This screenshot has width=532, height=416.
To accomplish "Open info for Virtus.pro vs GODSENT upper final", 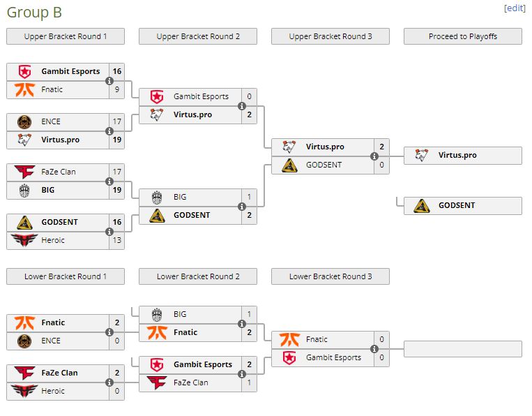I will (374, 156).
